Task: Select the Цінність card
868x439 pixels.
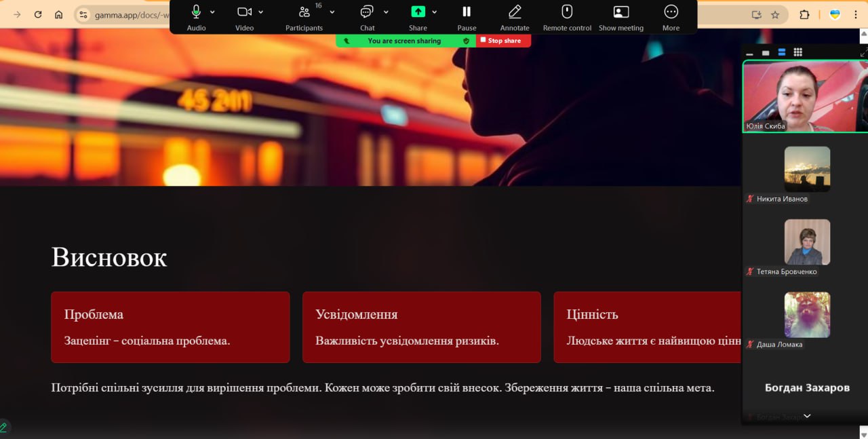Action: pos(648,327)
